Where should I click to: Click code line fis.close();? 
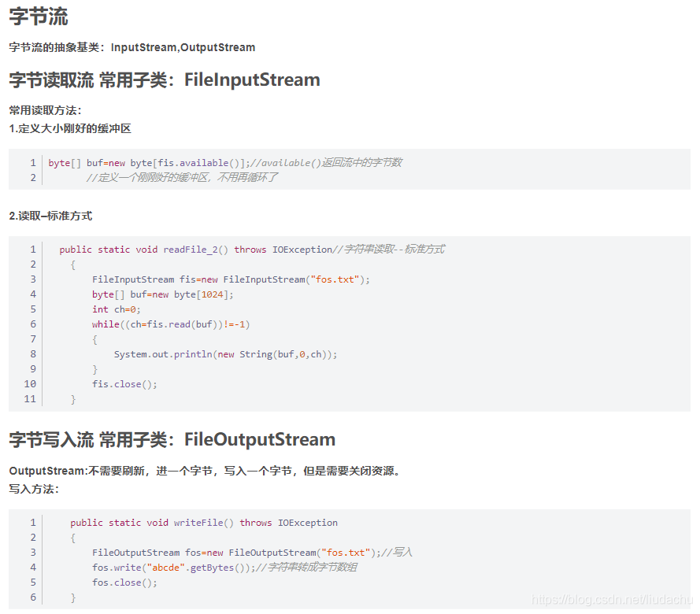click(x=124, y=384)
